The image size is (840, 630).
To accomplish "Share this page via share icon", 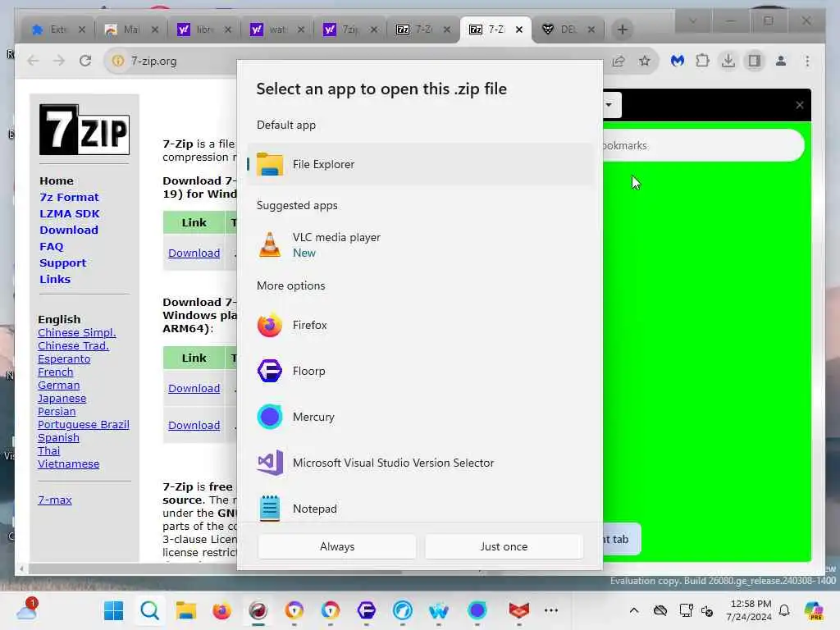I will [x=619, y=61].
